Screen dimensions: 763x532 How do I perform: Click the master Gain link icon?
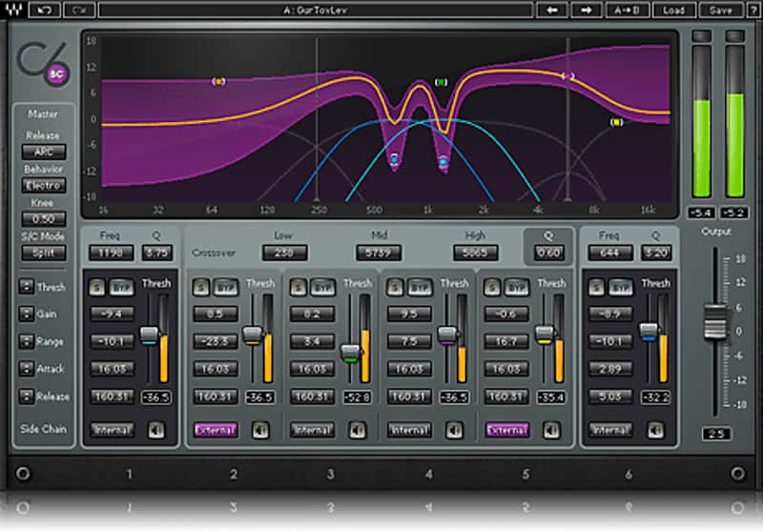tap(27, 314)
